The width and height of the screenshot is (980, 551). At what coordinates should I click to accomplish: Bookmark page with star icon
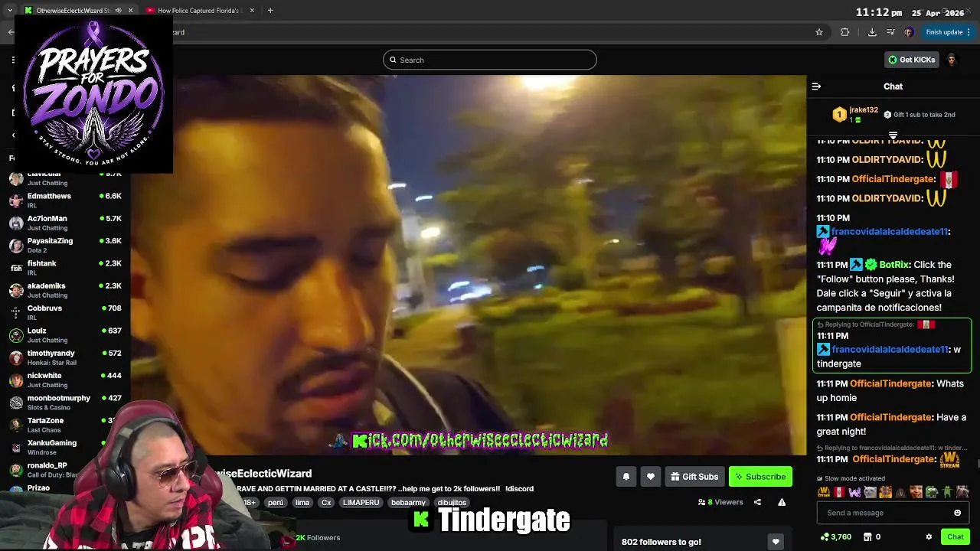[x=819, y=32]
